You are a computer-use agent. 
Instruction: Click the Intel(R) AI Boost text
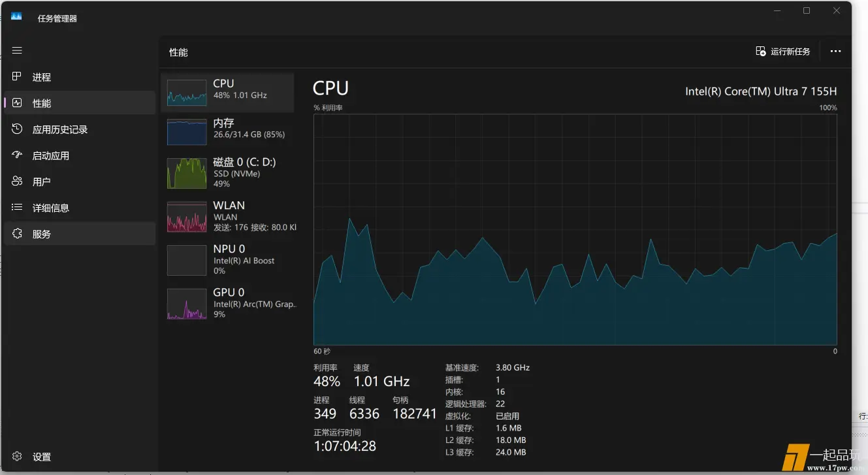(244, 261)
